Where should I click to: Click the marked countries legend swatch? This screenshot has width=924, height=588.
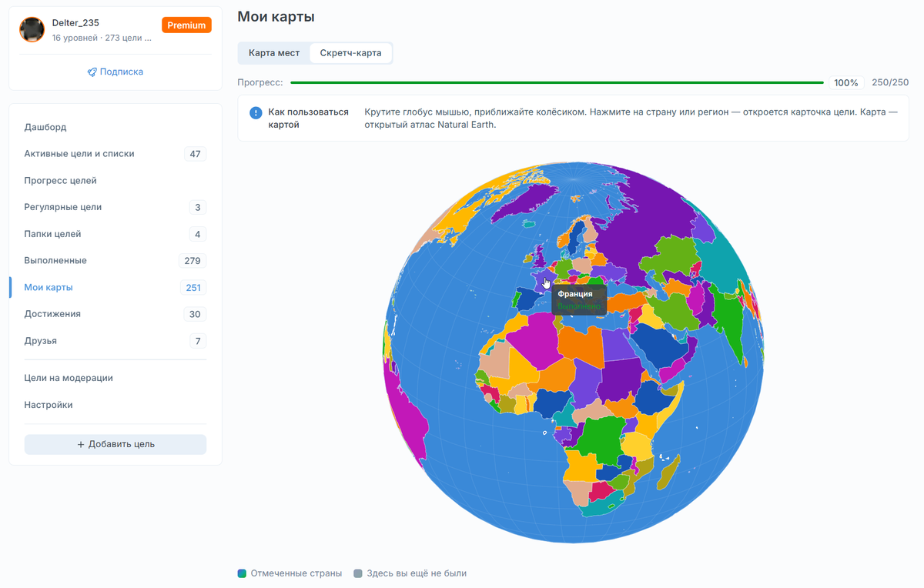242,573
